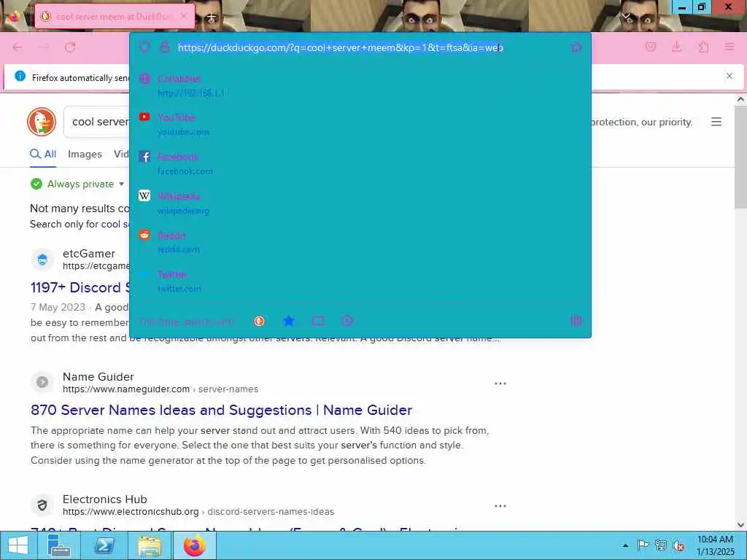
Task: Choose the YouTube suggestion
Action: tap(360, 124)
